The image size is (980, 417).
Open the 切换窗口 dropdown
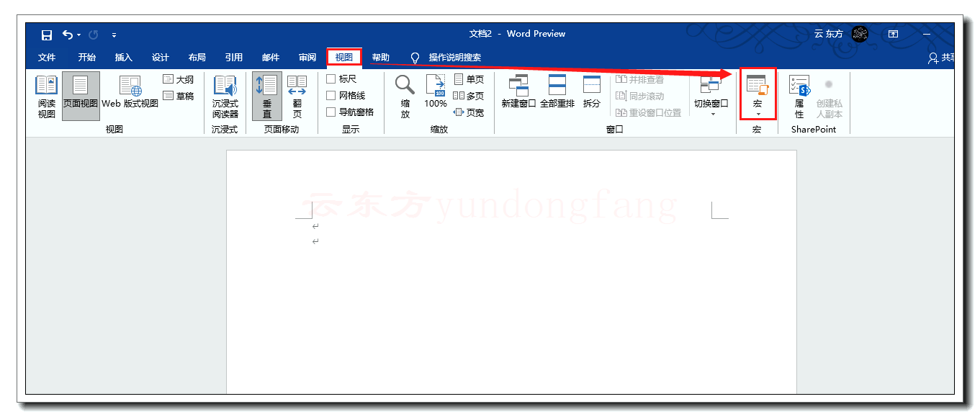click(x=711, y=97)
